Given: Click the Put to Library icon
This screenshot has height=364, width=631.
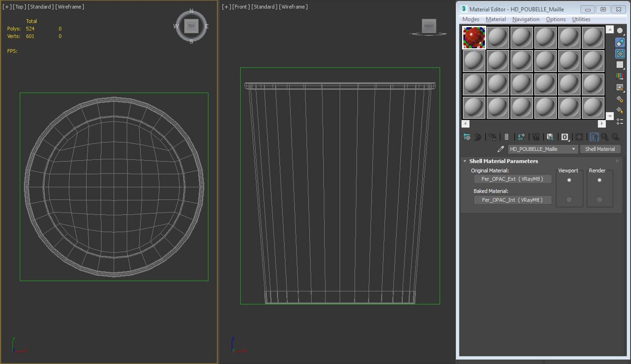Looking at the screenshot, I should coord(550,137).
